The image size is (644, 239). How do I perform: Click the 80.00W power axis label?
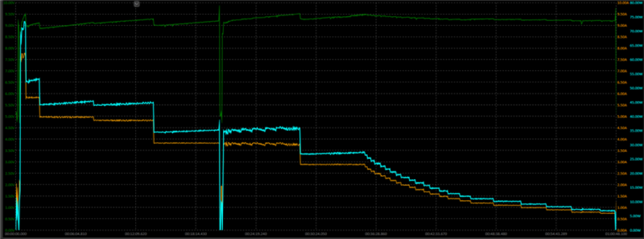(x=636, y=2)
